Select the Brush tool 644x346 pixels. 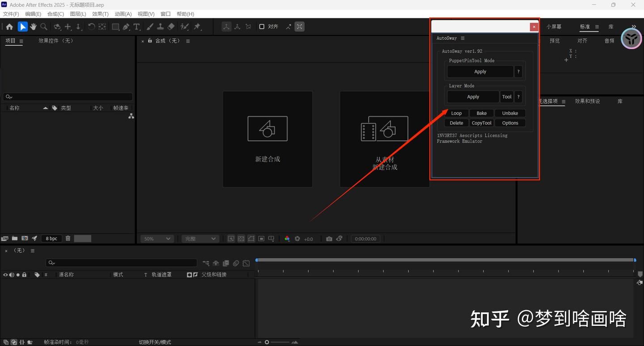coord(150,27)
